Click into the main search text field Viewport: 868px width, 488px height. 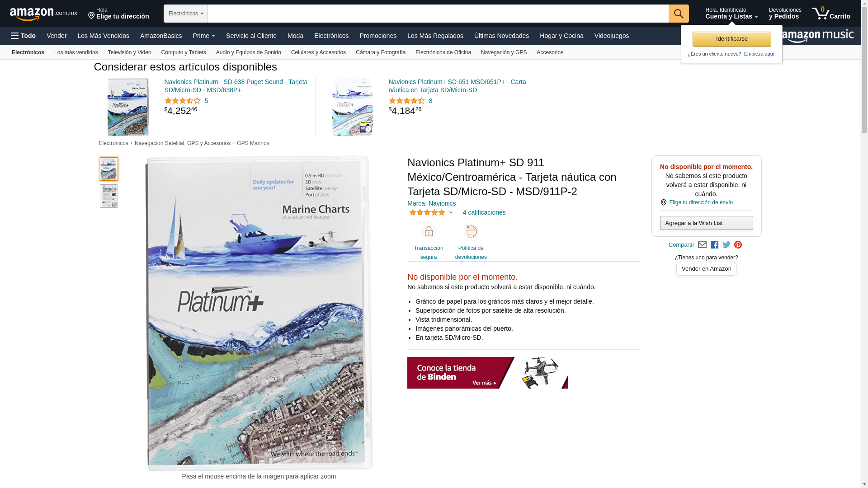(438, 14)
